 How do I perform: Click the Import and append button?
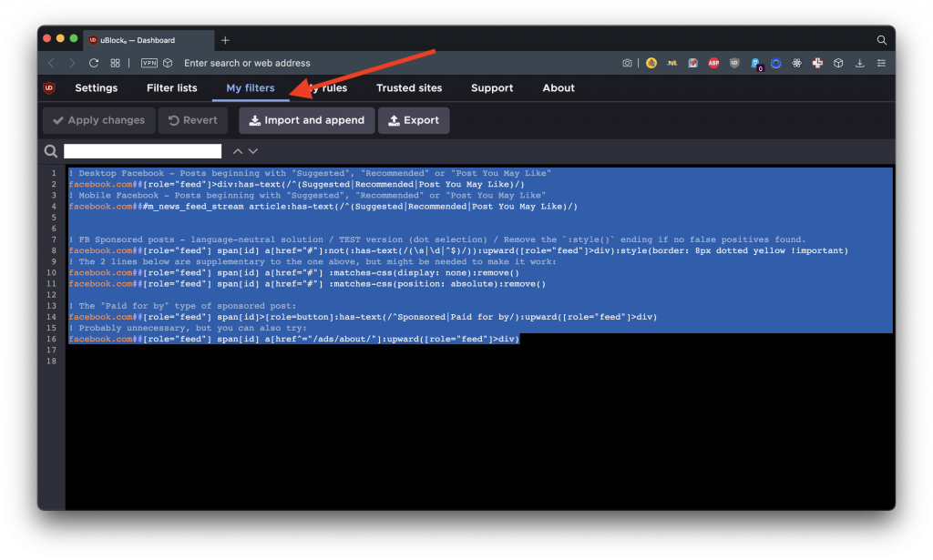306,120
